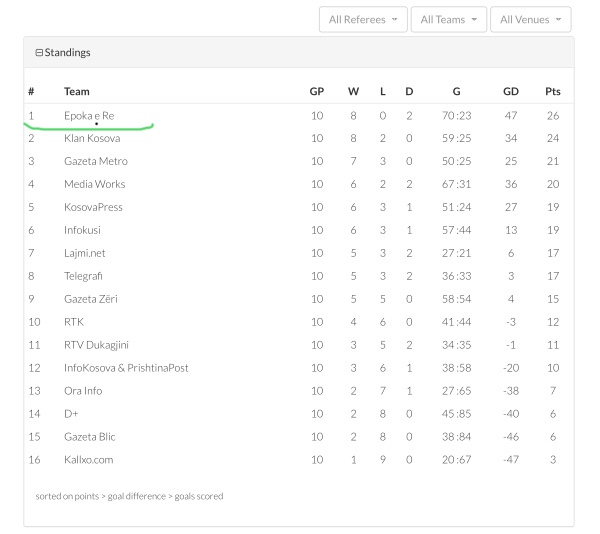The width and height of the screenshot is (600, 534).
Task: Open InfoKosova & PrishtinaPost team entry
Action: [x=126, y=368]
